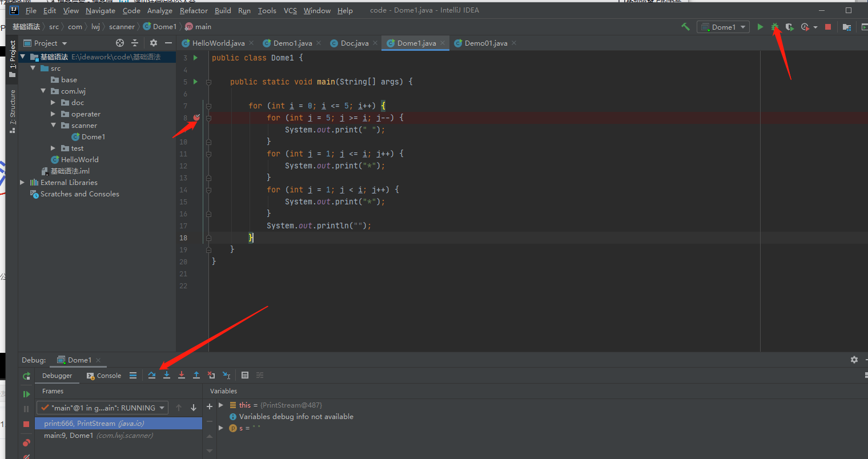Click the Step Out debugger icon
This screenshot has height=459, width=868.
coord(196,375)
